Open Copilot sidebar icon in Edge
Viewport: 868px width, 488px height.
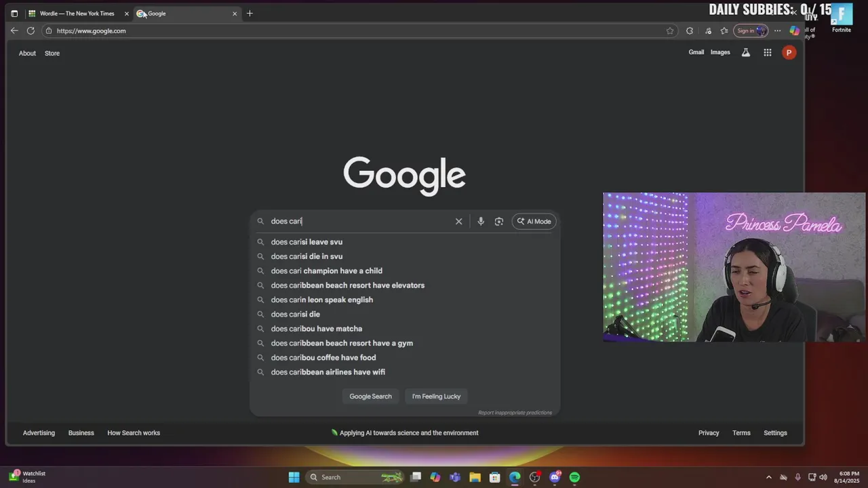click(795, 30)
